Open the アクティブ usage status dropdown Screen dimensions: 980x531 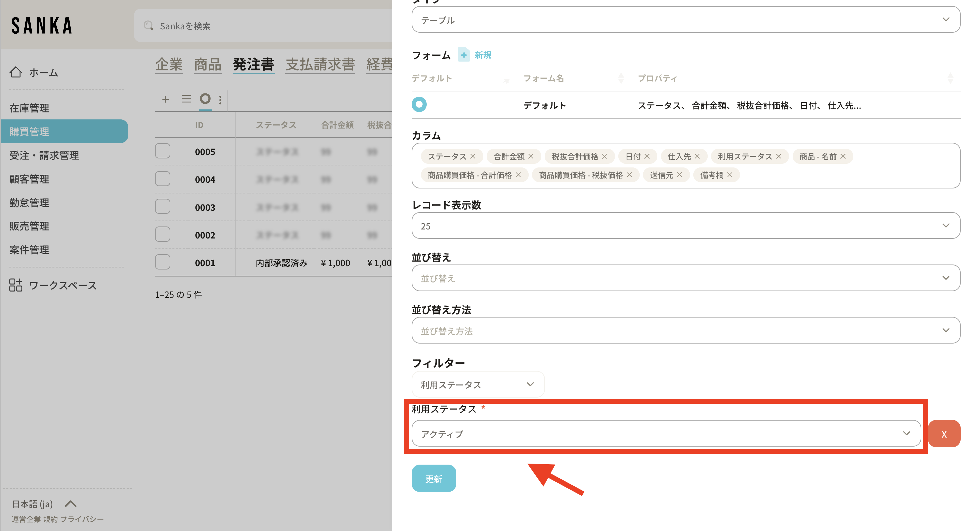point(666,434)
